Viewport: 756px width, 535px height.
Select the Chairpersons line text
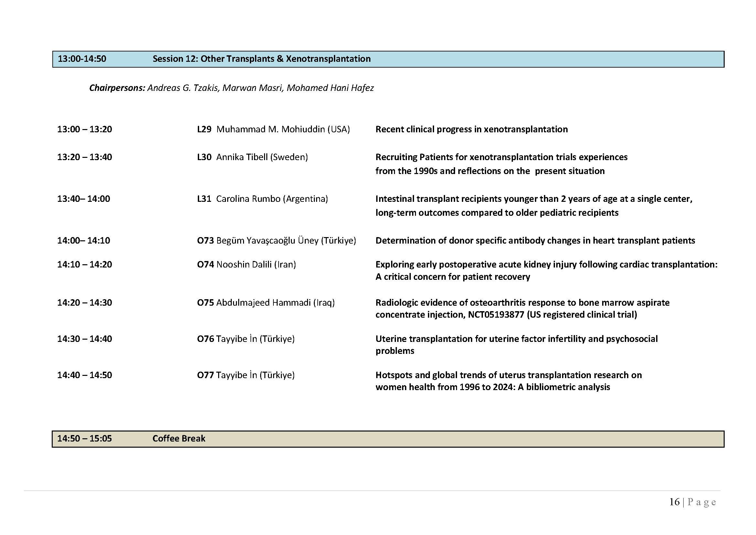click(231, 88)
